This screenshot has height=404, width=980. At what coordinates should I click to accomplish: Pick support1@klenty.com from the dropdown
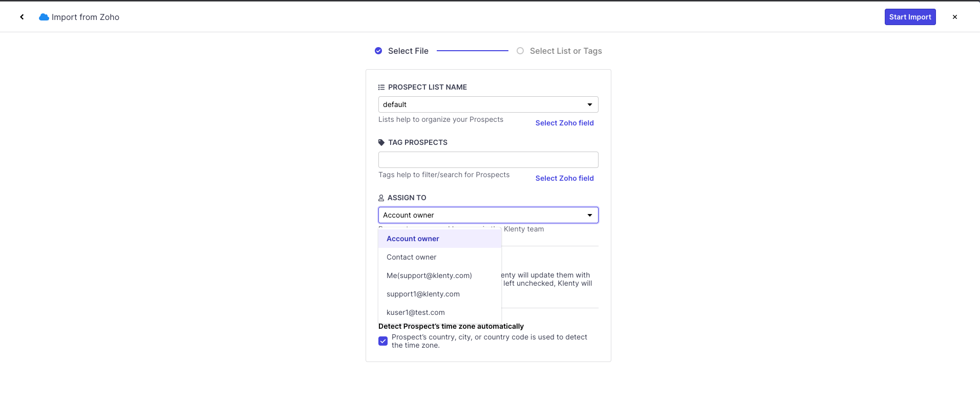click(423, 294)
